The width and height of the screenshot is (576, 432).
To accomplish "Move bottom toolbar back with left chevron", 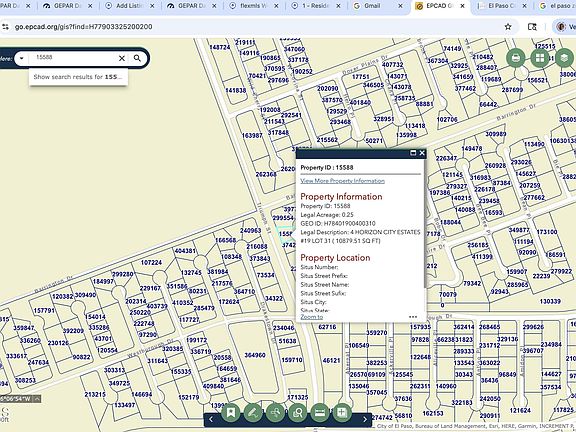I will click(x=211, y=419).
